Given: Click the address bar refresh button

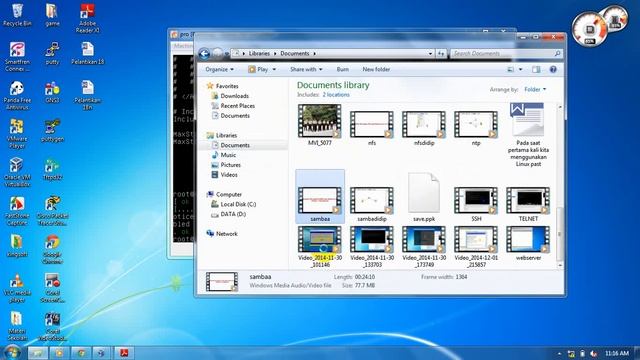Looking at the screenshot, I should [441, 53].
